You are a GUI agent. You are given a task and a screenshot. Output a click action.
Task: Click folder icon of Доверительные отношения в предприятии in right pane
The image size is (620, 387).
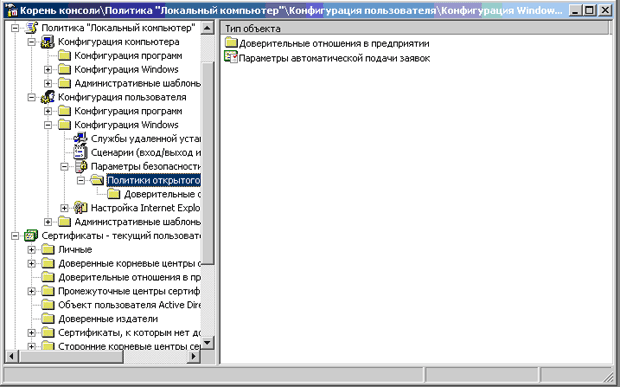pyautogui.click(x=231, y=43)
